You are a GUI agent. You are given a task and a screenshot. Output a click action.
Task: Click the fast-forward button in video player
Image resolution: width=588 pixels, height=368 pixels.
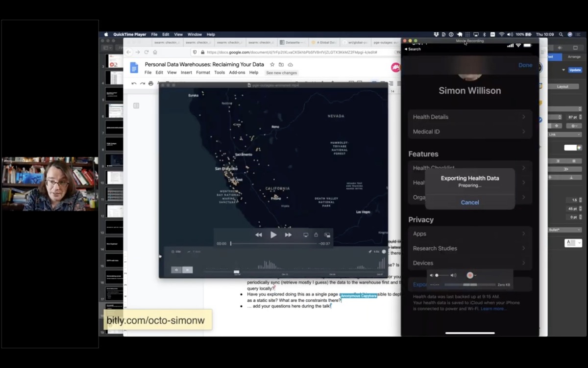coord(288,235)
